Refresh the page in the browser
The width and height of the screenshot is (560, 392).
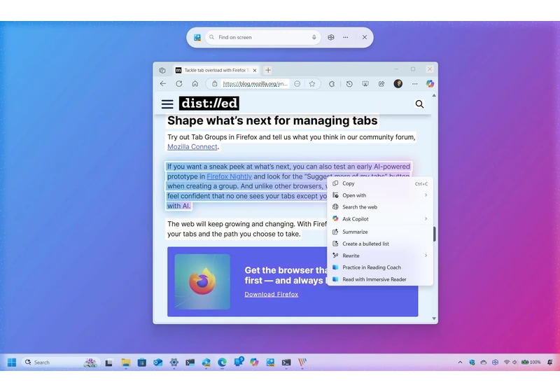coord(179,83)
